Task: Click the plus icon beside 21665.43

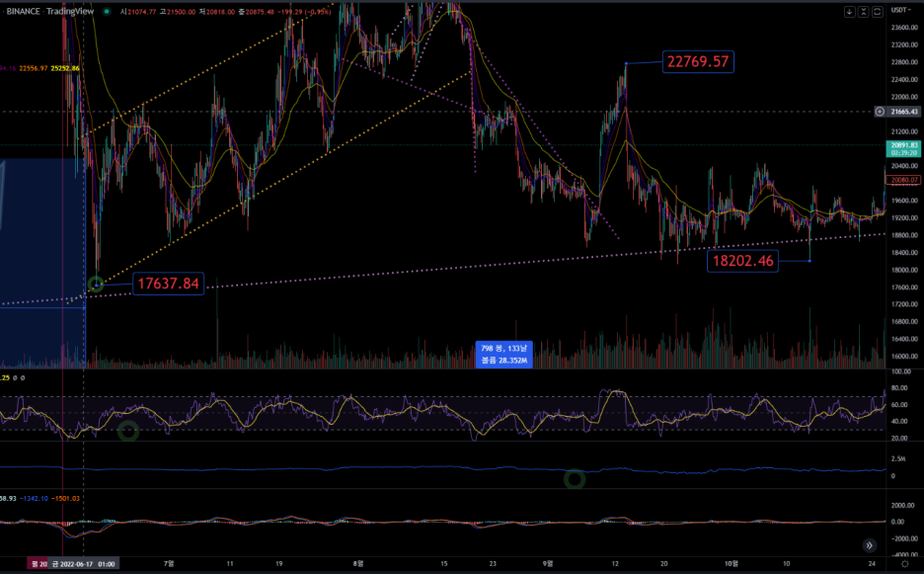Action: tap(880, 112)
